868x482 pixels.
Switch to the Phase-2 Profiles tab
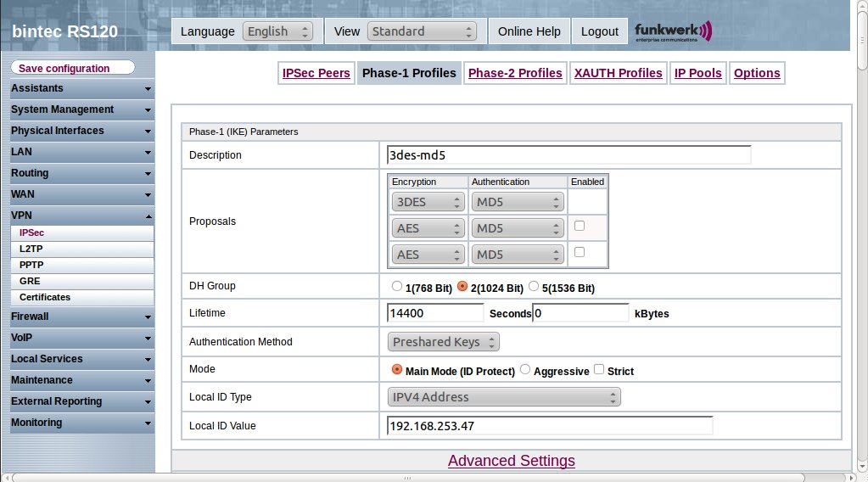(515, 73)
